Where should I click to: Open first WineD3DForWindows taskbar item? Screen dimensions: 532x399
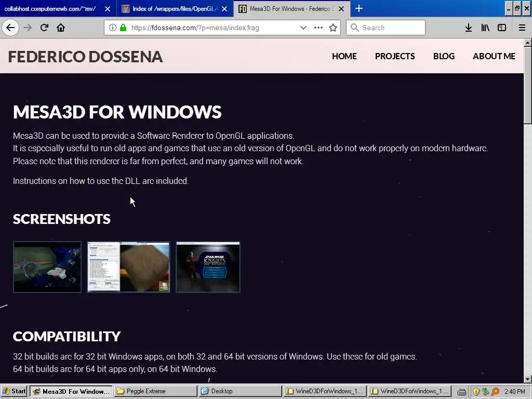[325, 391]
